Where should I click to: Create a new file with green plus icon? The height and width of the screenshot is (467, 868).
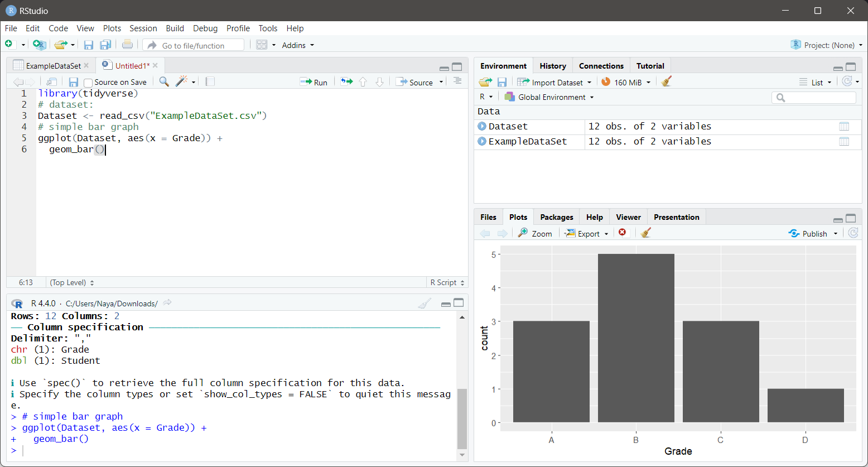8,45
